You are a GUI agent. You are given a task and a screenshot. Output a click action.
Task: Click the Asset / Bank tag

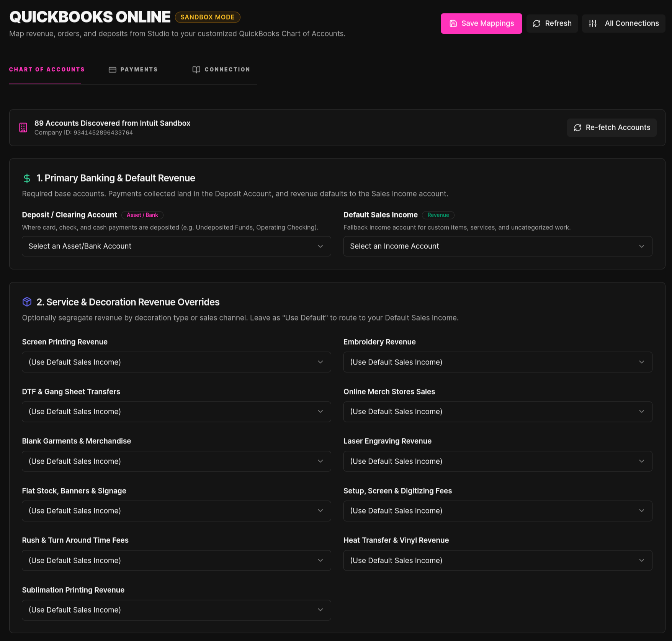[x=142, y=215]
